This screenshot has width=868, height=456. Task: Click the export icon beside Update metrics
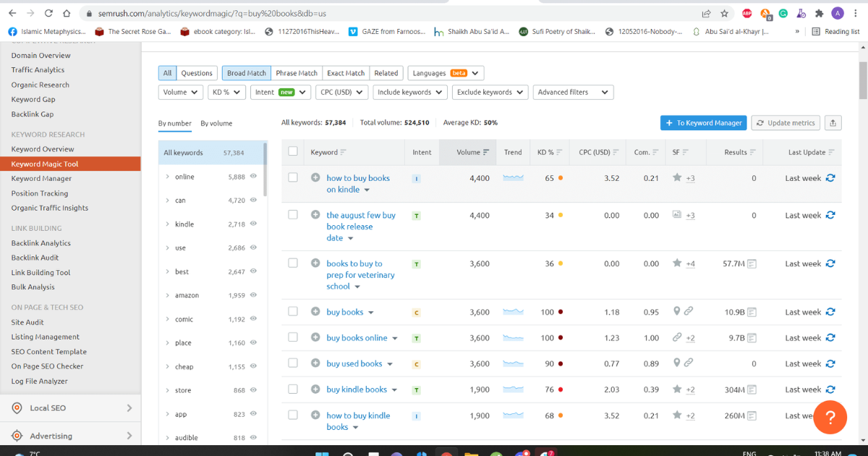[833, 123]
